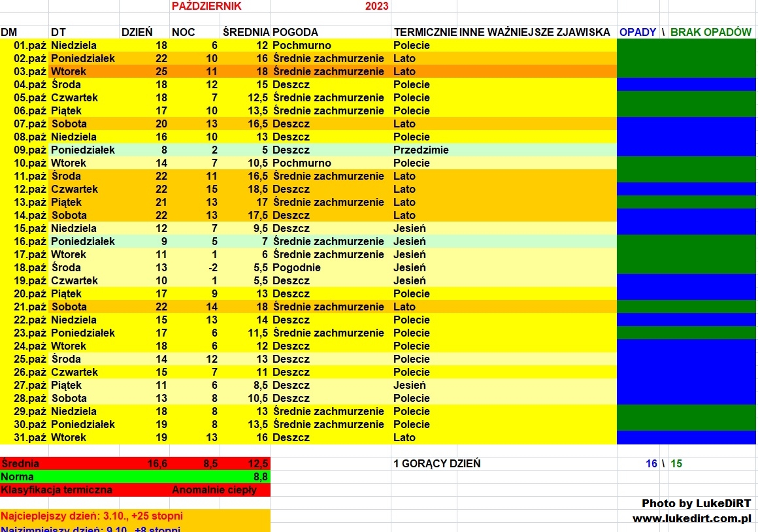Click the PAŹDZIERNIK title cell
The height and width of the screenshot is (532, 758).
coord(206,7)
